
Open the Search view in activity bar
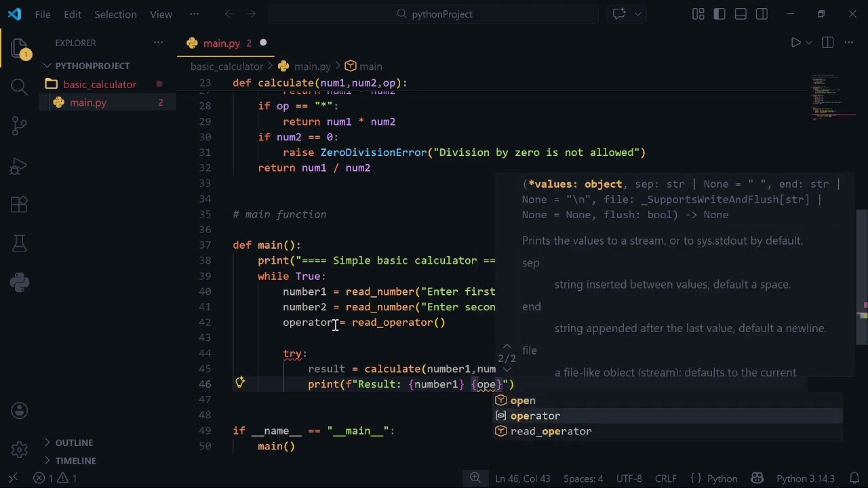(19, 86)
